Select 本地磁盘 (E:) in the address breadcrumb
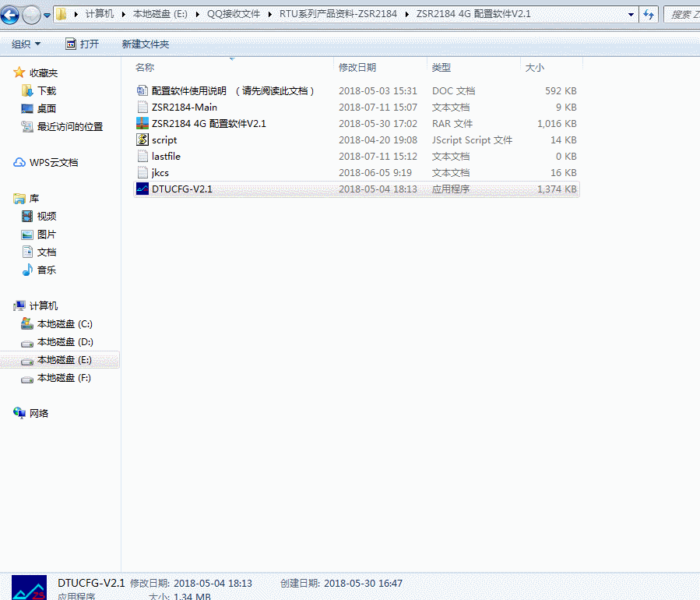Image resolution: width=700 pixels, height=600 pixels. (x=160, y=14)
